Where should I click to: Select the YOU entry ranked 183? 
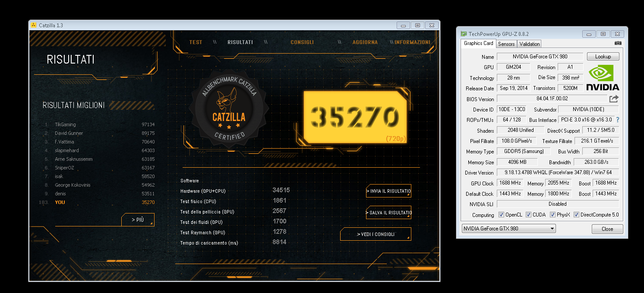click(x=97, y=202)
